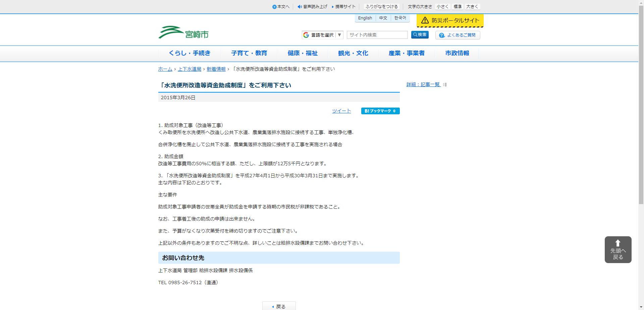Click the ツイート share link

tap(341, 111)
